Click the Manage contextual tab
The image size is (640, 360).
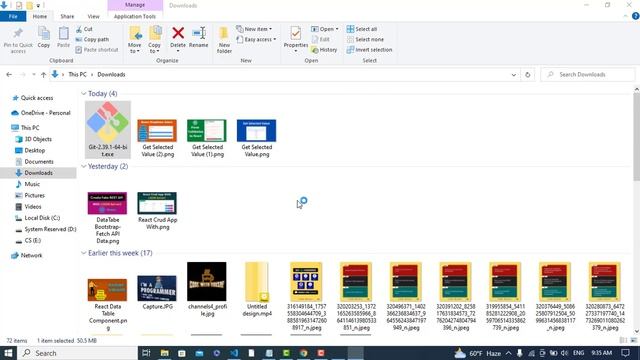pos(135,5)
